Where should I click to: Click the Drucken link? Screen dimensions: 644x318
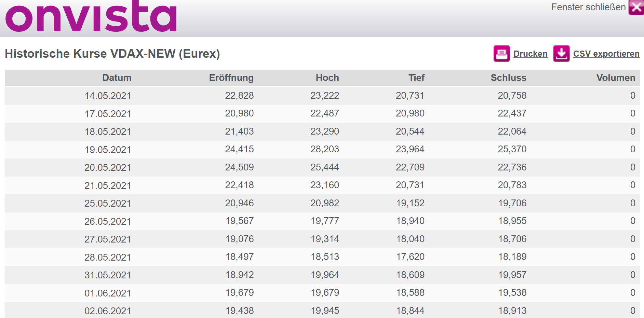pyautogui.click(x=530, y=54)
